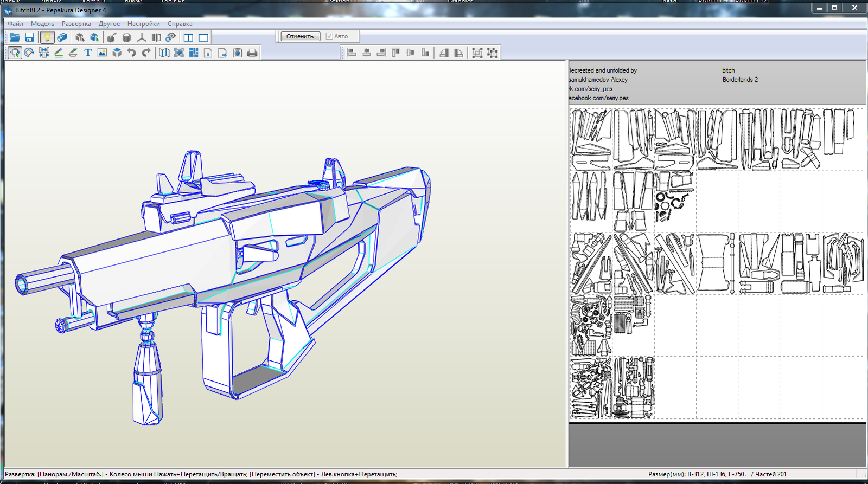Click the split bars mirror icon
Viewport: 868px width, 484px height.
156,37
